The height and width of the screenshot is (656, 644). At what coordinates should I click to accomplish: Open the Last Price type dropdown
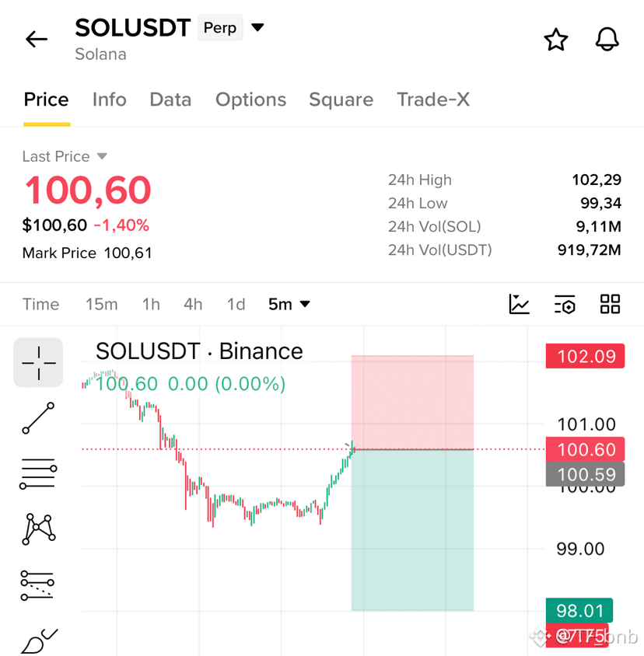102,156
